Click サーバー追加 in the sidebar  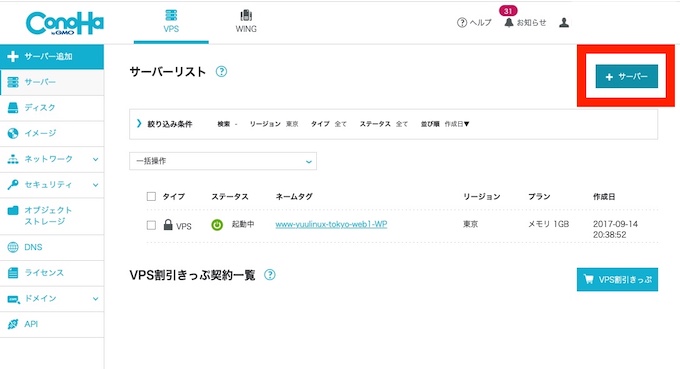(52, 56)
